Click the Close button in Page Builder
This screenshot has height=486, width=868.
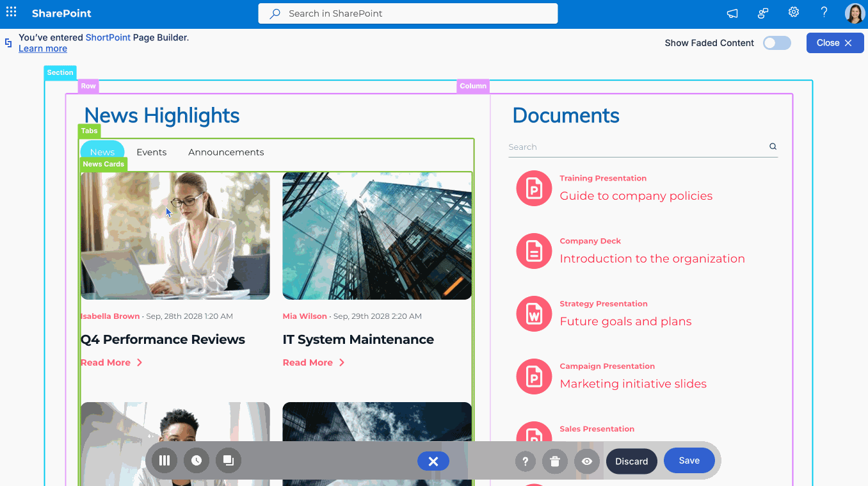pyautogui.click(x=835, y=43)
